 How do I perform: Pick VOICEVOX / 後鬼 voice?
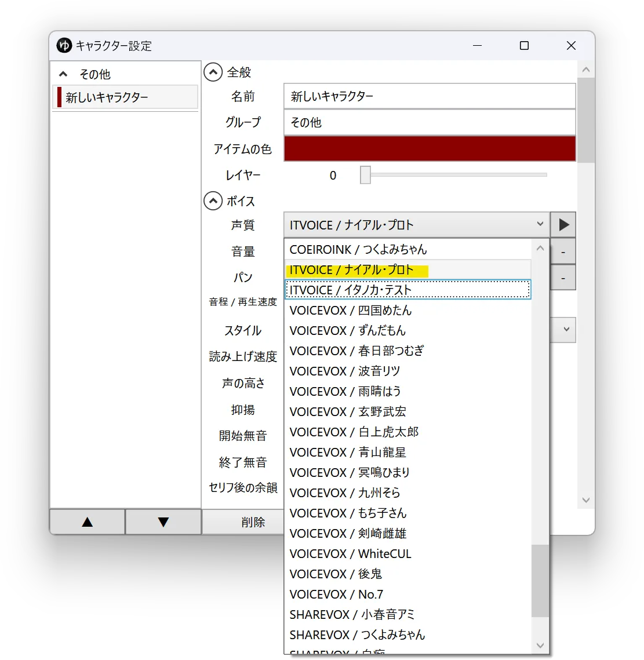click(x=407, y=574)
